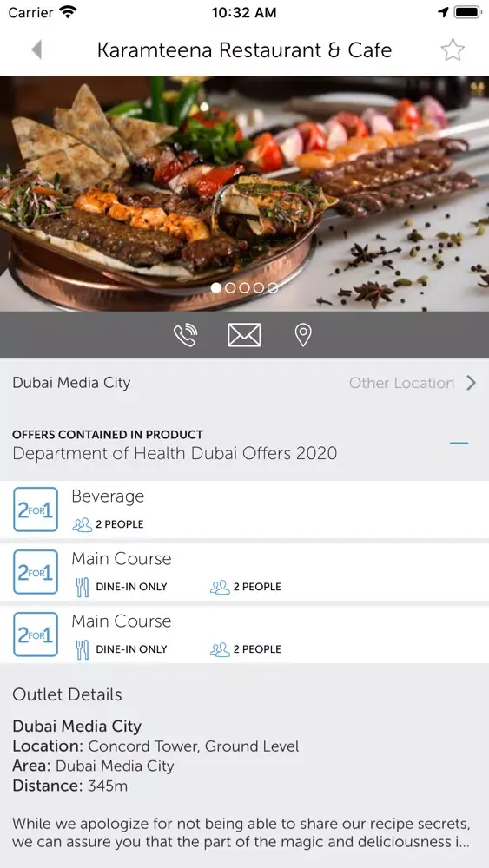Select the fifth carousel dot
Screen dimensions: 489x868
click(273, 288)
